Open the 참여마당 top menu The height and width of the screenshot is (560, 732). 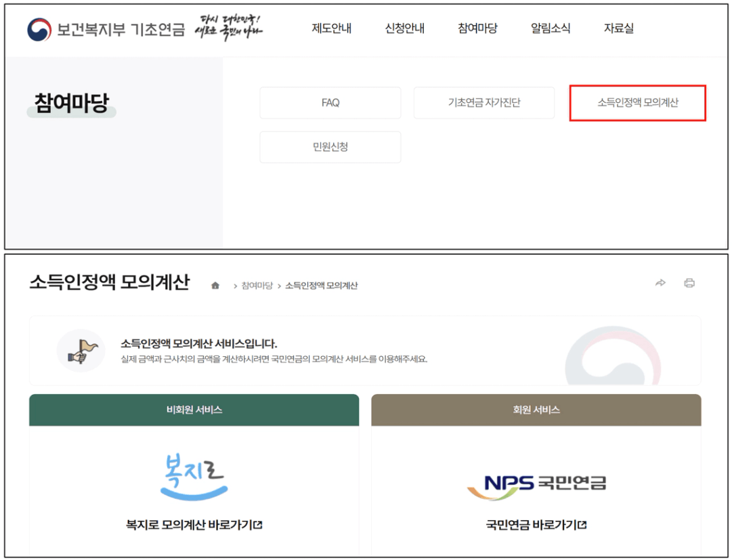point(477,28)
